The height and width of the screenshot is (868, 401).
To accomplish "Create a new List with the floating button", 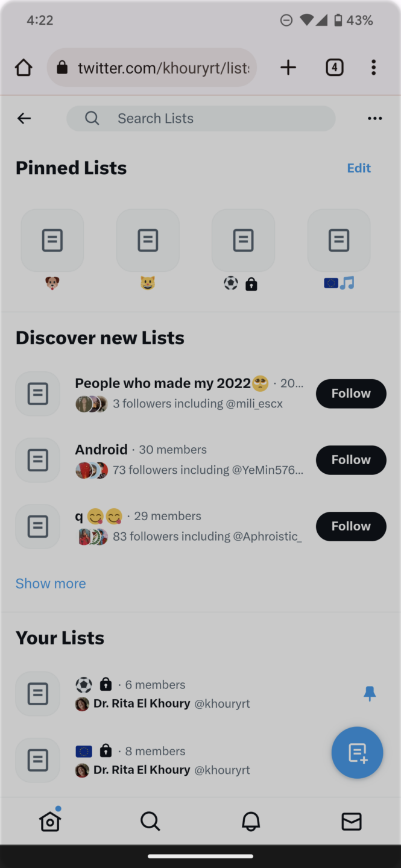I will [x=357, y=752].
